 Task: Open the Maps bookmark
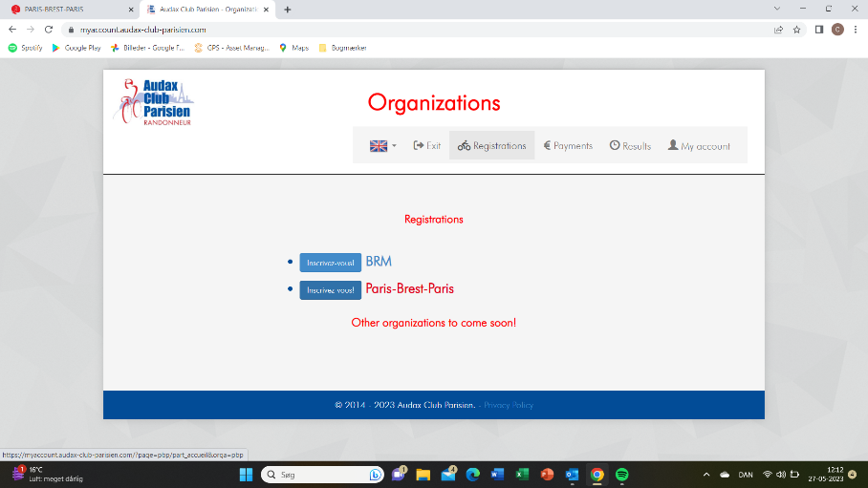point(293,48)
